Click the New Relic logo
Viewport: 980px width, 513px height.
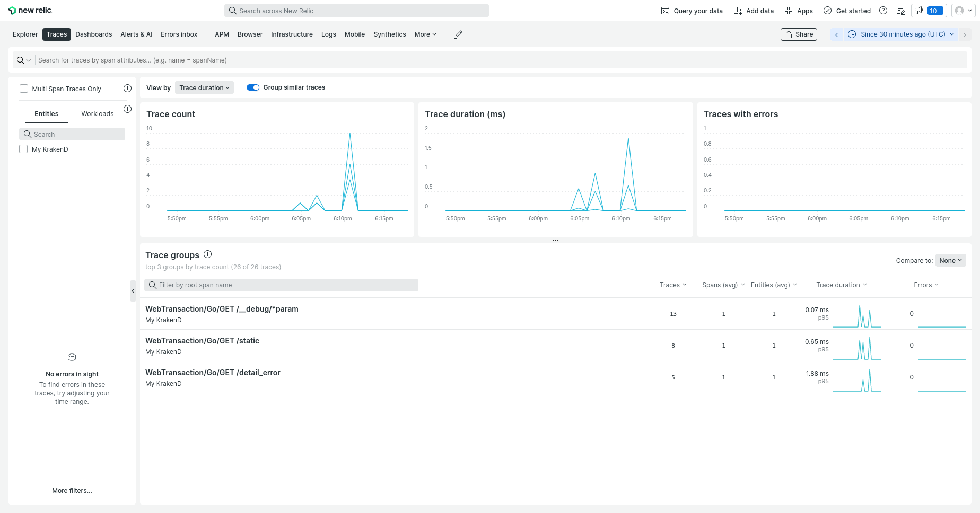(30, 11)
